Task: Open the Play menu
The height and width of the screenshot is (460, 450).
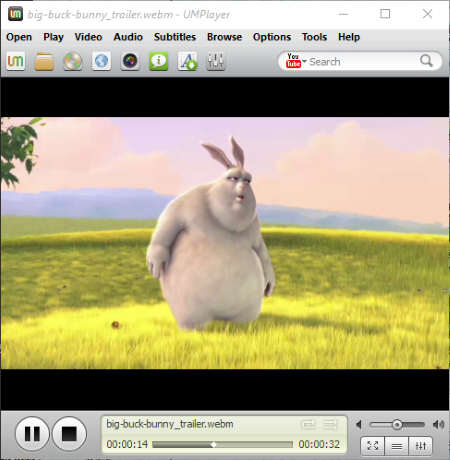Action: (x=53, y=37)
